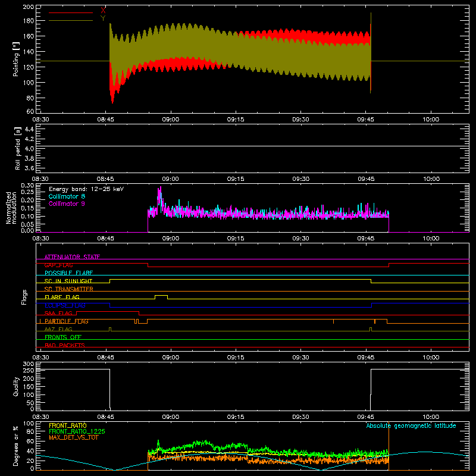Click the red X legend line
476x476 pixels.
(71, 12)
